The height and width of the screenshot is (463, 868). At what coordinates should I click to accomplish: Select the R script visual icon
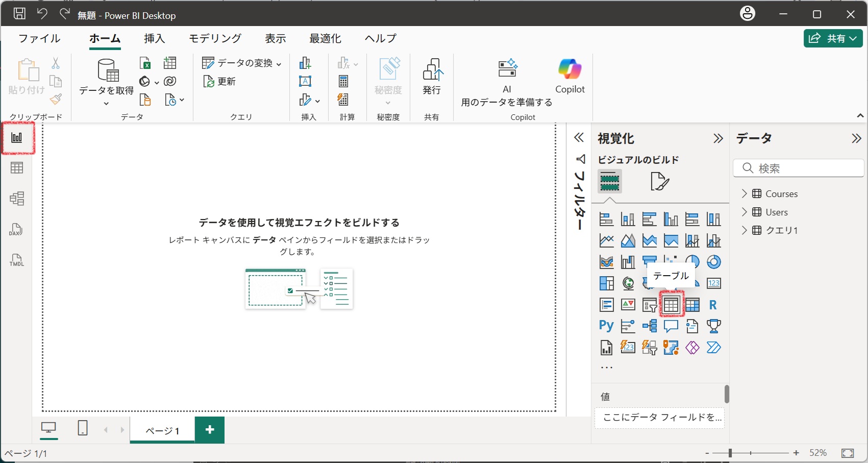click(713, 304)
